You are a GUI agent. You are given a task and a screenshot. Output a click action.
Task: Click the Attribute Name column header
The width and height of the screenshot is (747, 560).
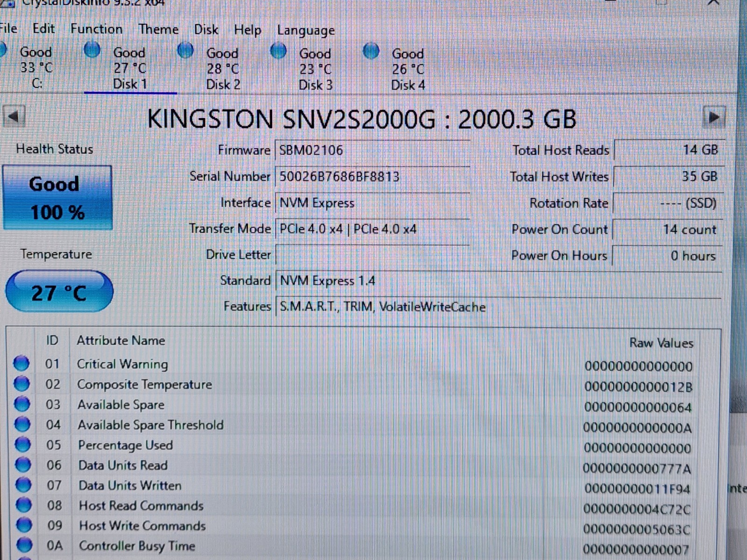(120, 341)
